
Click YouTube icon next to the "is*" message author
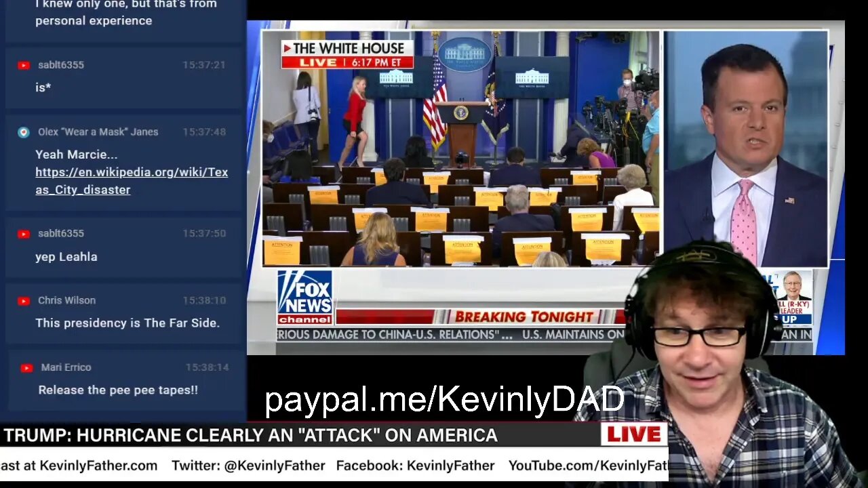coord(24,65)
